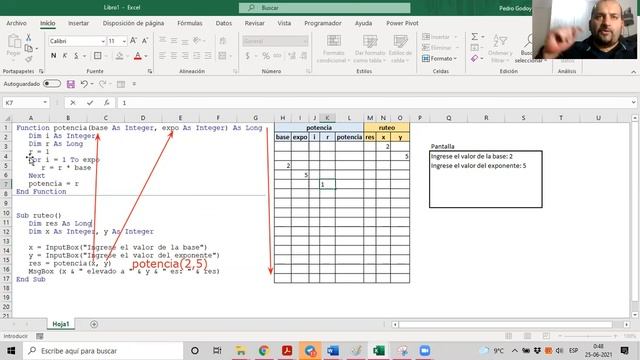Open the font color dropdown arrow
This screenshot has width=640, height=360.
coord(146,56)
